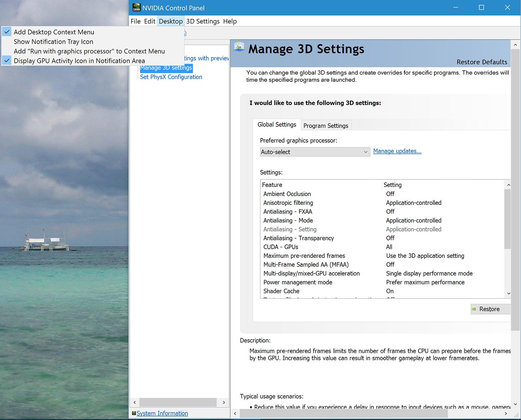
Task: Click task pane scroll left arrow
Action: point(135,402)
